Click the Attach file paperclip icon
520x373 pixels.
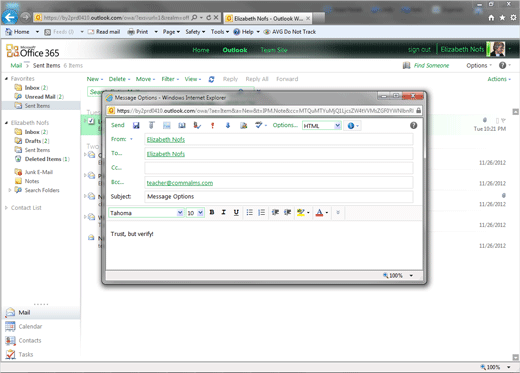tap(151, 125)
